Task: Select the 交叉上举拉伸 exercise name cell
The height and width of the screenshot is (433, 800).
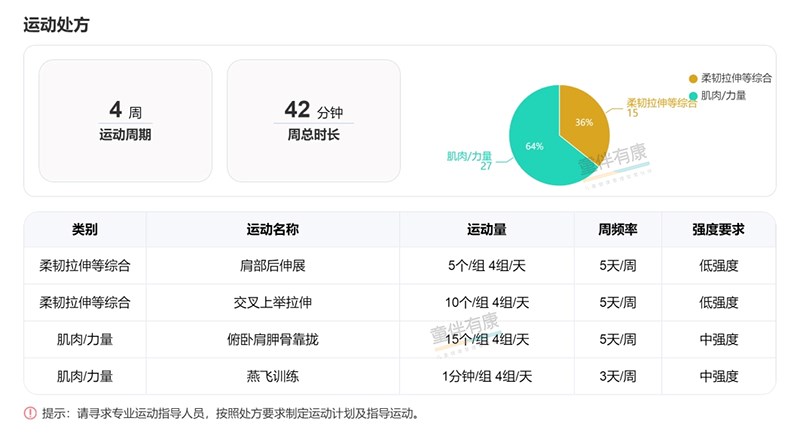Action: [x=272, y=302]
